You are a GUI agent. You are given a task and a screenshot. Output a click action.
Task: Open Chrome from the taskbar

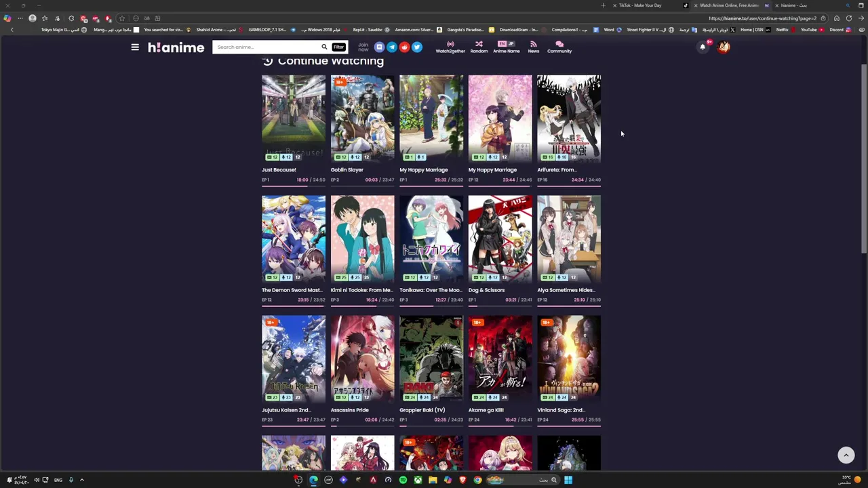tap(477, 480)
